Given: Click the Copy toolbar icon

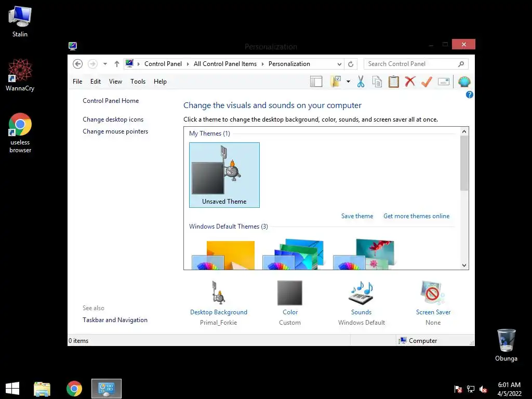Looking at the screenshot, I should tap(377, 82).
